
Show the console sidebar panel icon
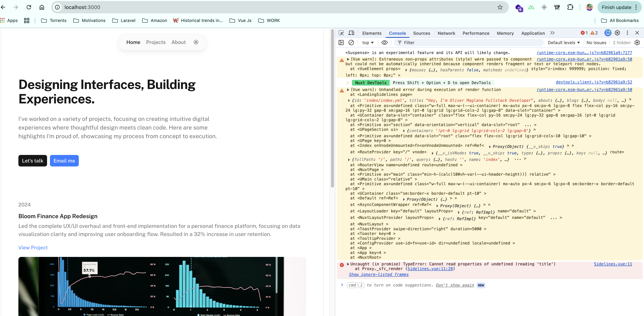[341, 43]
